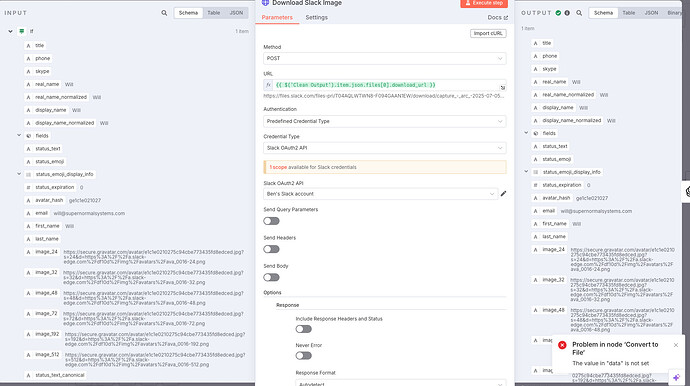Click the search icon in the INPUT panel

164,13
